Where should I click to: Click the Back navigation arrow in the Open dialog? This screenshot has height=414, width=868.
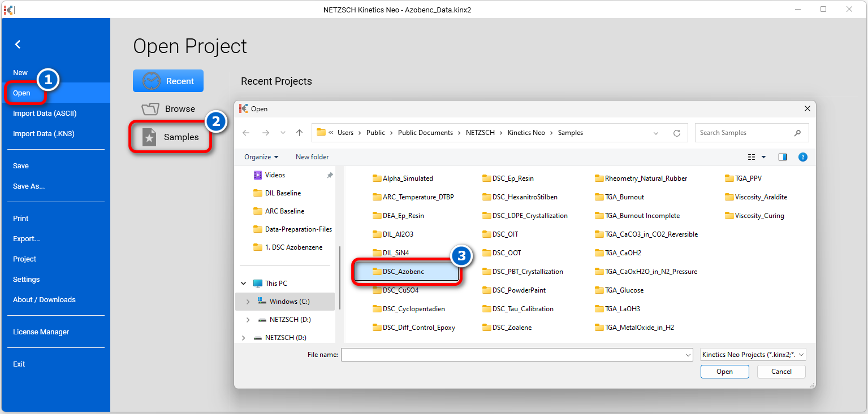[x=246, y=133]
